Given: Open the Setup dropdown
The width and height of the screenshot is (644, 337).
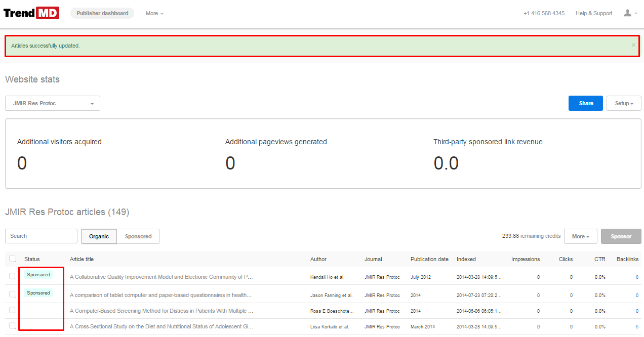Looking at the screenshot, I should tap(624, 103).
